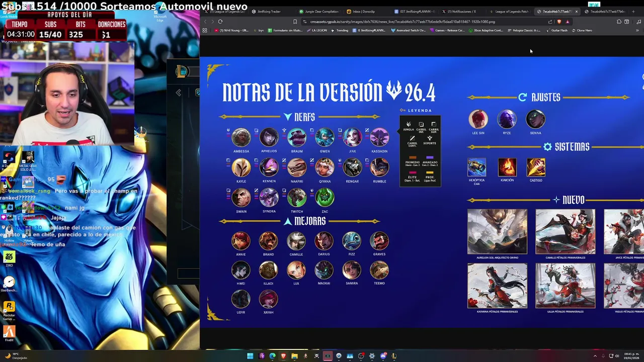Click the Brave Shields icon in address bar
The image size is (644, 362).
pos(559,22)
